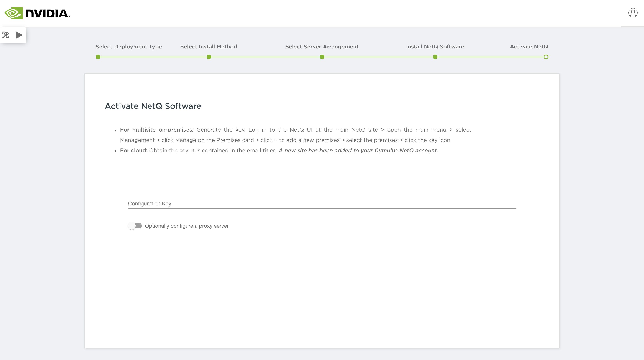Go to Select Deployment Type step label

[129, 47]
